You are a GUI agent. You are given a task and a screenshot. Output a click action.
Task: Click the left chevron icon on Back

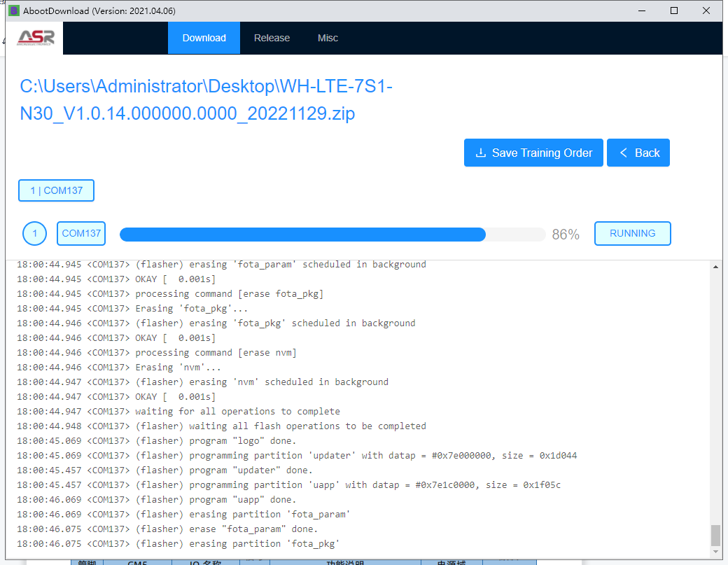623,153
